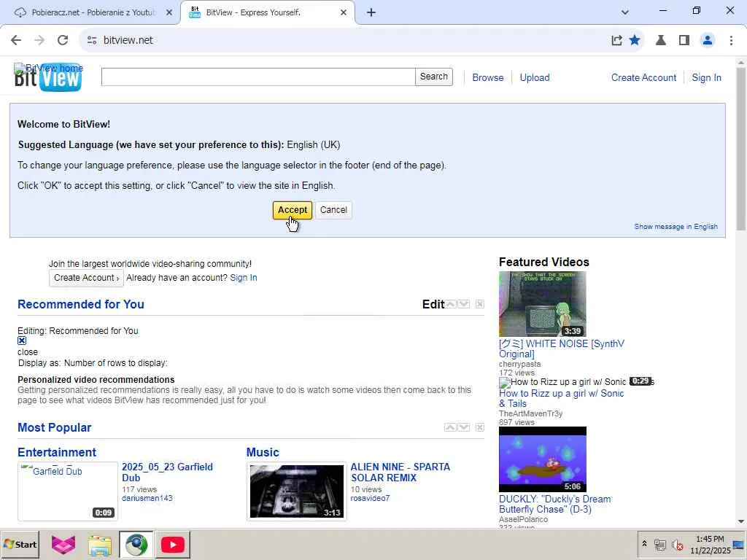Click the Create Account button below the banner
Screen dimensions: 747x560
(86, 278)
